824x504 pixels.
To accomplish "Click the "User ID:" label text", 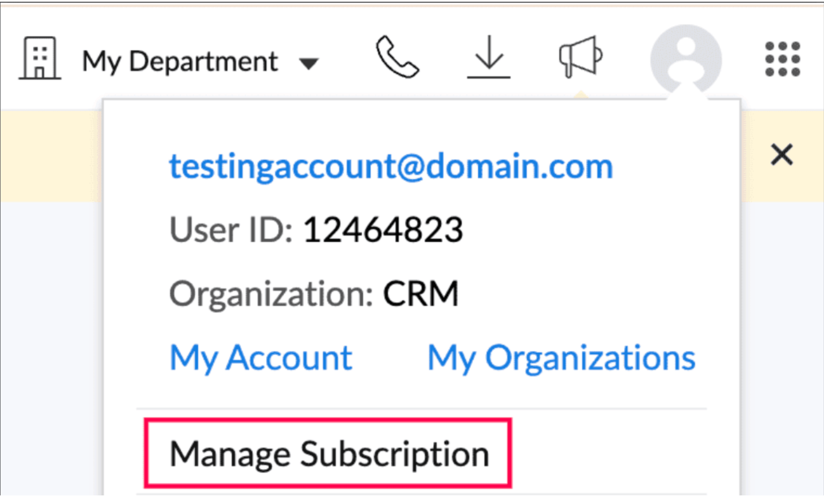I will click(231, 230).
